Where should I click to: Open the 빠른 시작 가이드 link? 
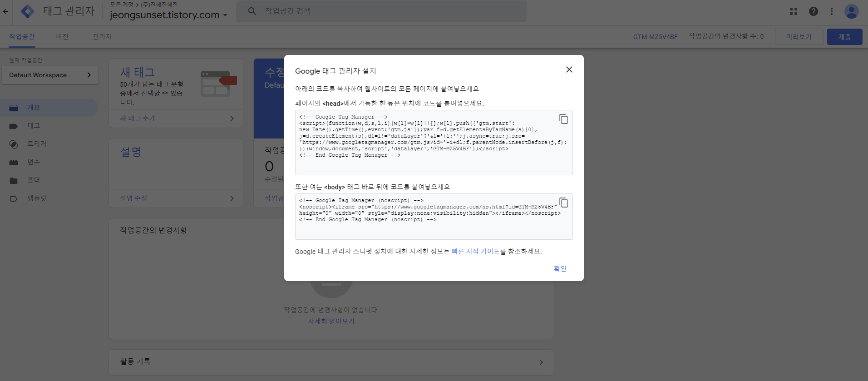[x=475, y=251]
